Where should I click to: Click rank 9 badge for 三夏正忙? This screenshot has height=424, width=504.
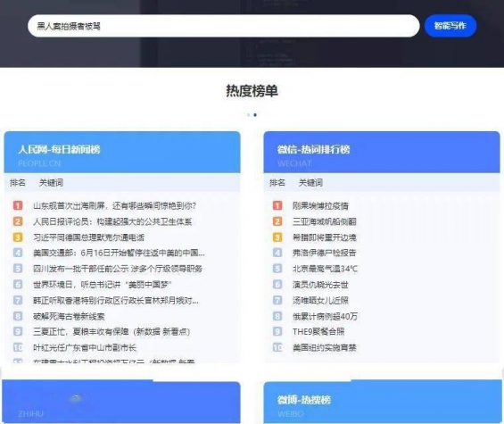[18, 331]
